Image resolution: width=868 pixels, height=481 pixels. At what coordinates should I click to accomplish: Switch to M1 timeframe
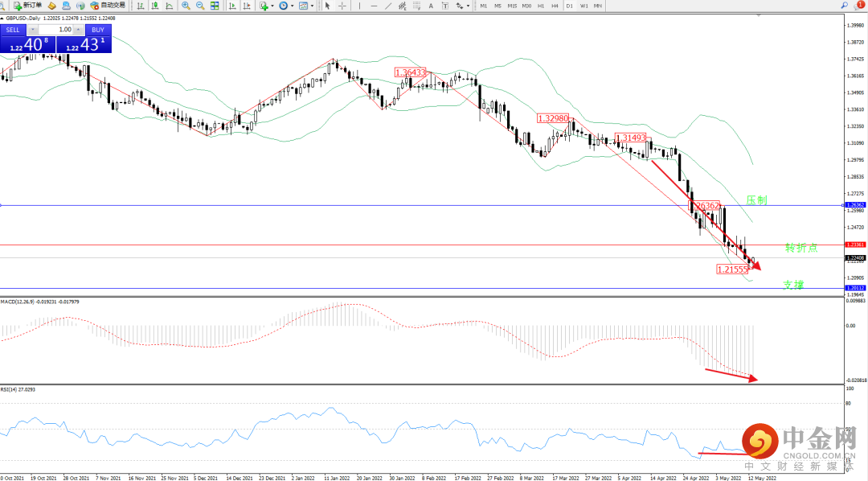coord(484,6)
